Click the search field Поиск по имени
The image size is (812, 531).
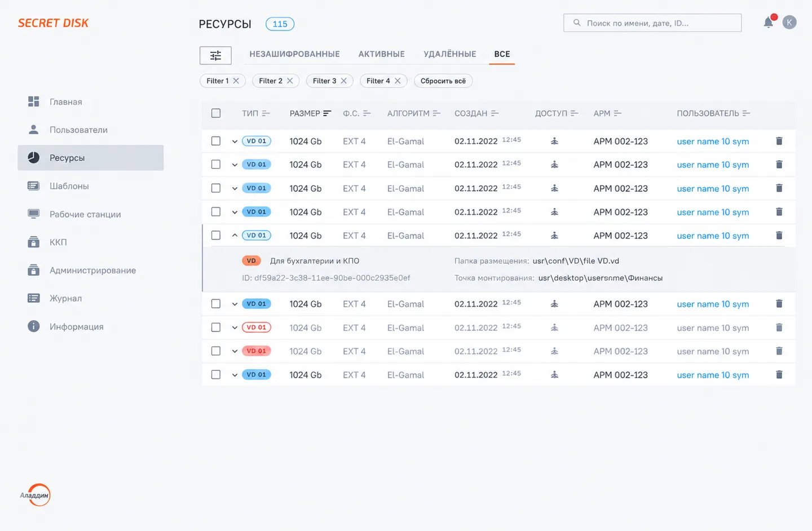pyautogui.click(x=652, y=23)
